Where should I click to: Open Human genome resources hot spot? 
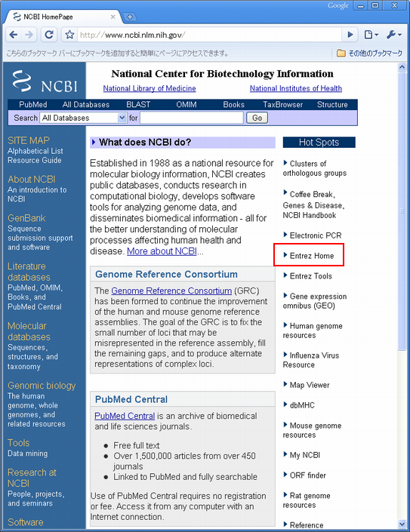tap(313, 331)
